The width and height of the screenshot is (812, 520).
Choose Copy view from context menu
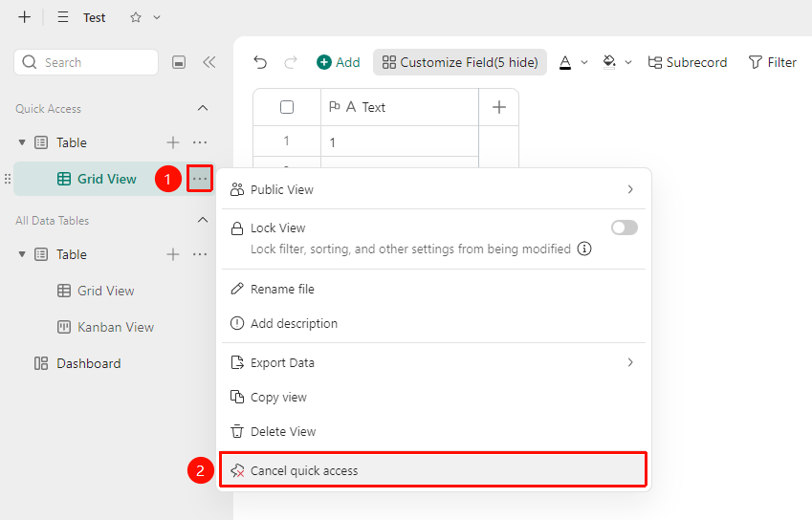pyautogui.click(x=433, y=397)
